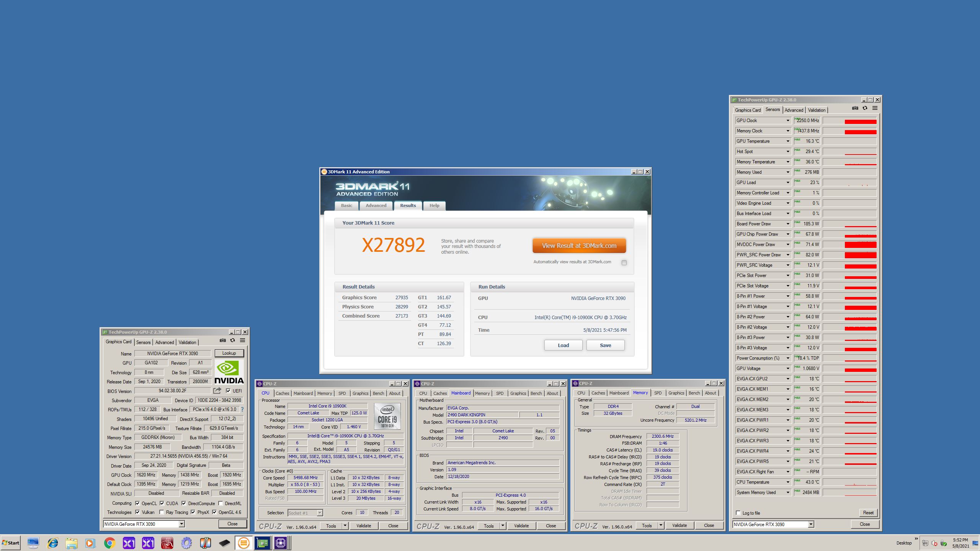The height and width of the screenshot is (551, 980).
Task: Open Google Chrome from the taskbar
Action: pos(109,543)
